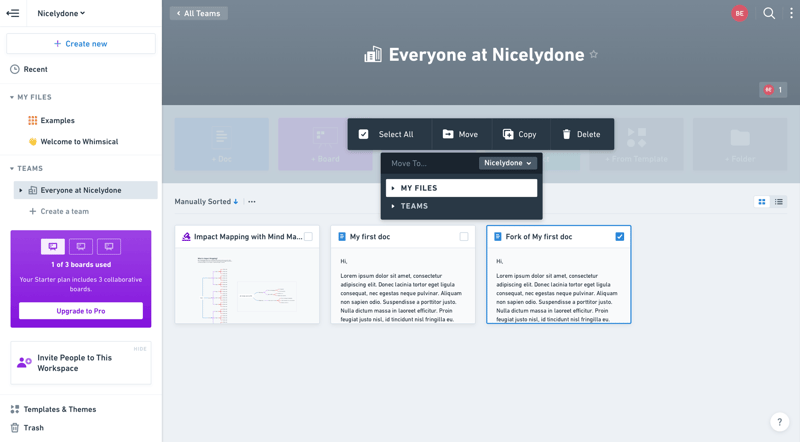
Task: Click the Move To search field
Action: coord(431,163)
